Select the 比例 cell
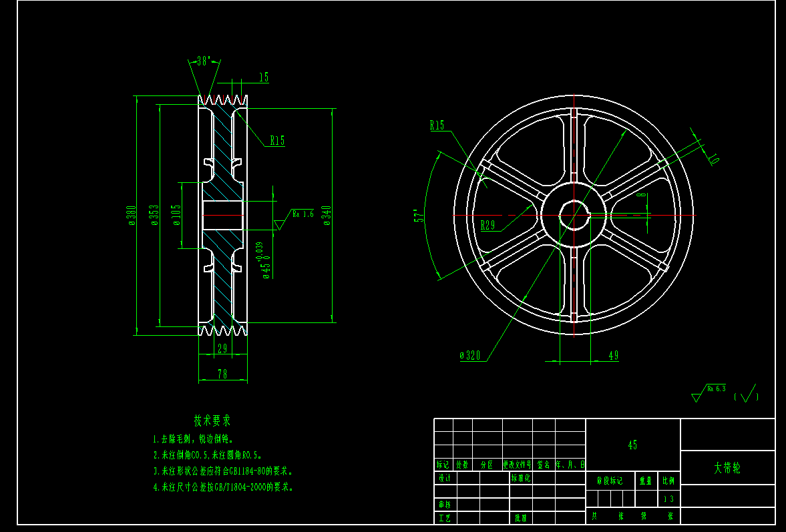Viewport: 786px width, 532px height. (668, 481)
